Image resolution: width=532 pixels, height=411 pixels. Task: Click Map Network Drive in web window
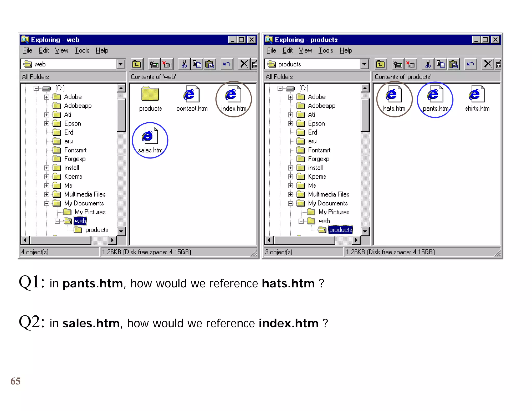154,64
